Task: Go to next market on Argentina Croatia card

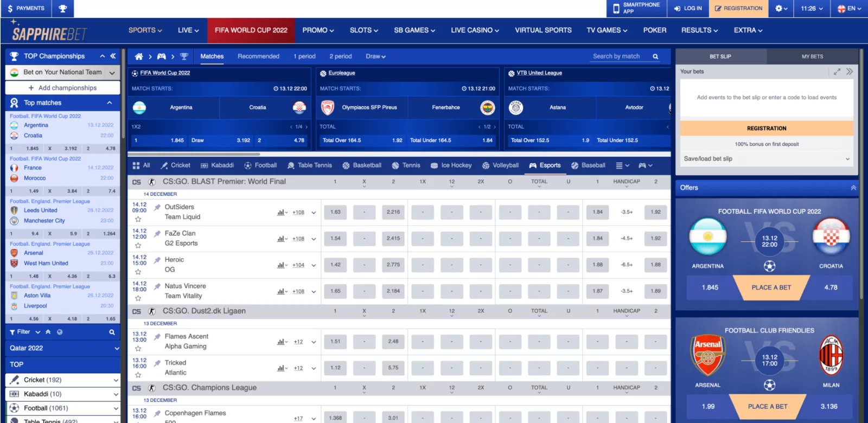Action: [307, 127]
